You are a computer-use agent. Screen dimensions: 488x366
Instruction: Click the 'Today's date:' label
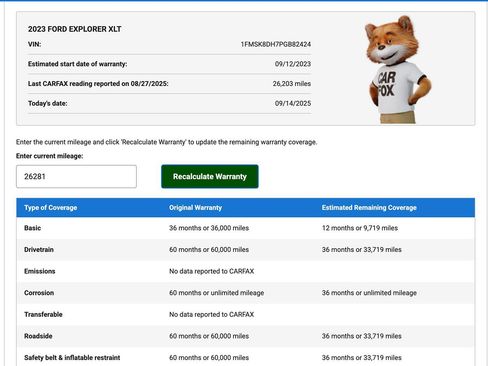pyautogui.click(x=48, y=103)
